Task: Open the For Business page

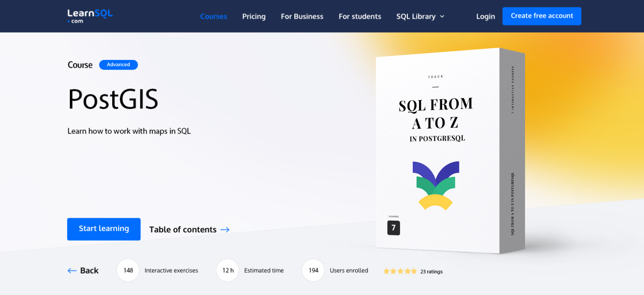Action: click(302, 16)
